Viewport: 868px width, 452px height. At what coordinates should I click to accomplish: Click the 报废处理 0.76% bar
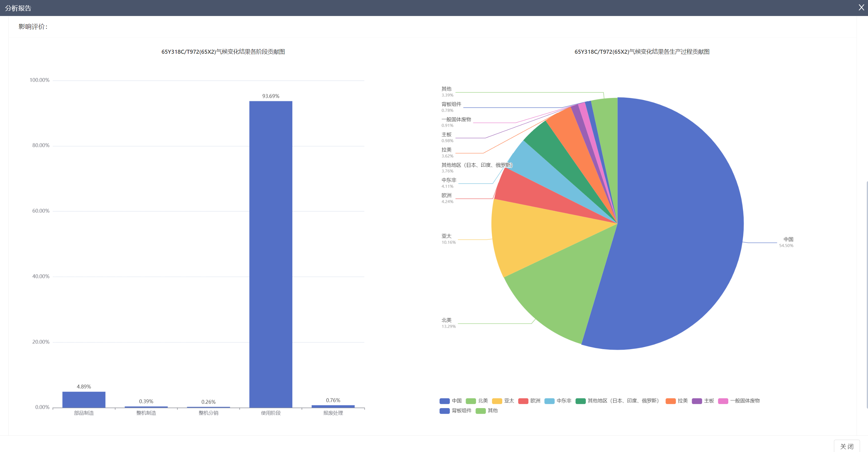coord(333,406)
